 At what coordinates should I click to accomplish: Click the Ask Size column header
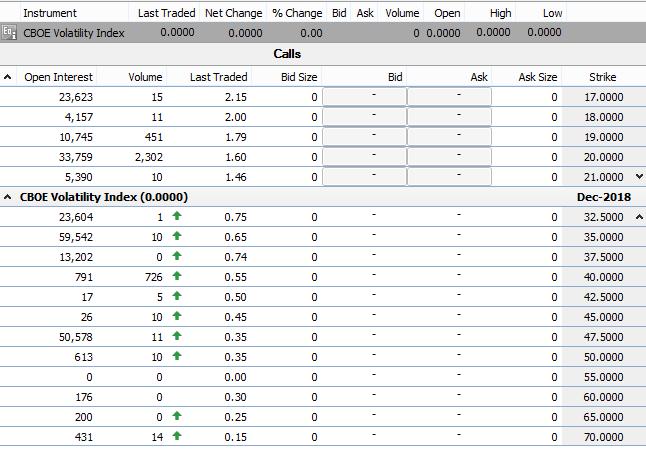point(538,77)
